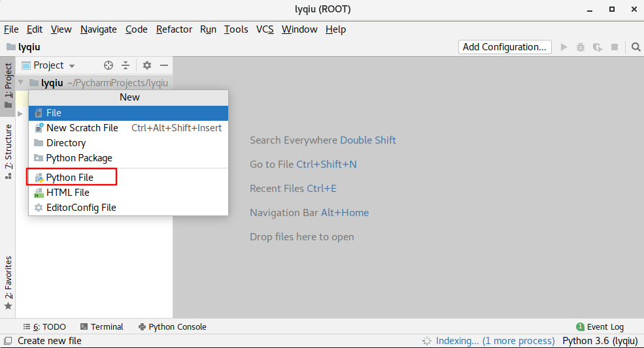Open the Event Log tool window

600,326
